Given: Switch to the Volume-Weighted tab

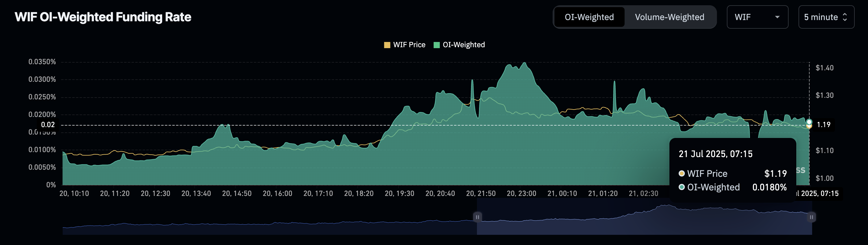Looking at the screenshot, I should [x=669, y=17].
